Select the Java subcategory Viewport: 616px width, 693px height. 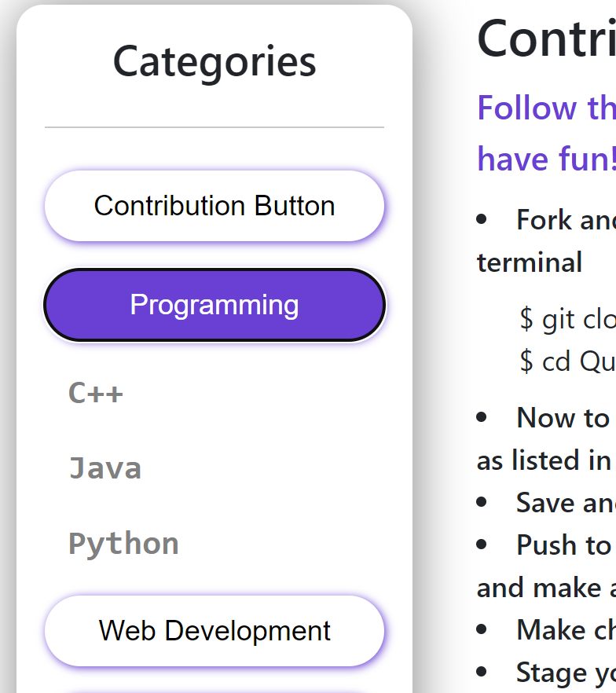click(x=105, y=467)
